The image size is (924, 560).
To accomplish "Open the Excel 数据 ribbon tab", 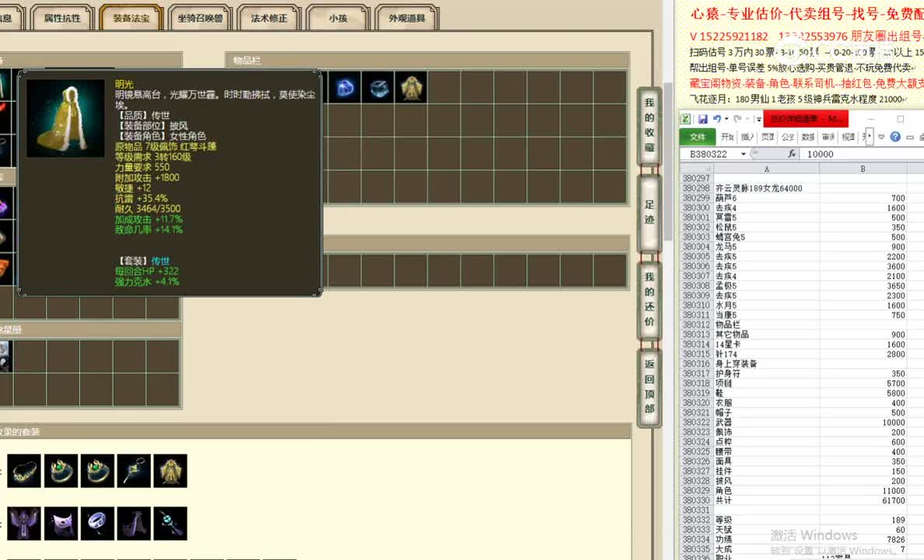I will (x=808, y=137).
